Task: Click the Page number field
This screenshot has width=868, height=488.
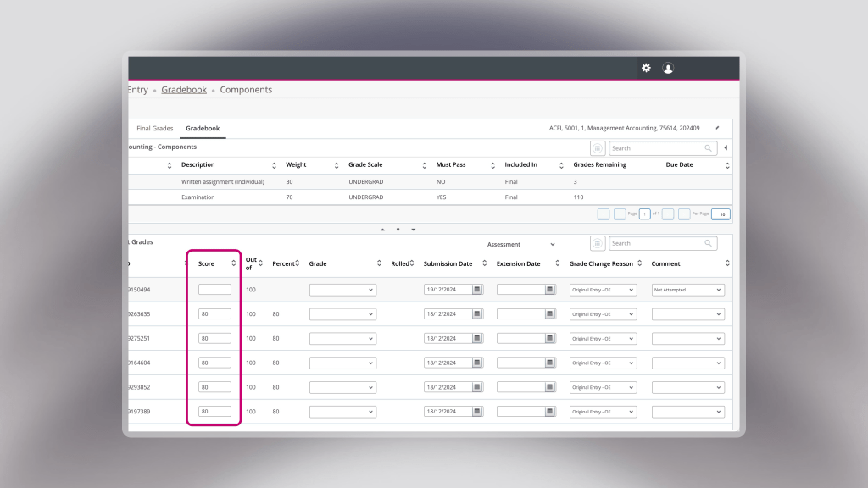Action: [x=644, y=214]
